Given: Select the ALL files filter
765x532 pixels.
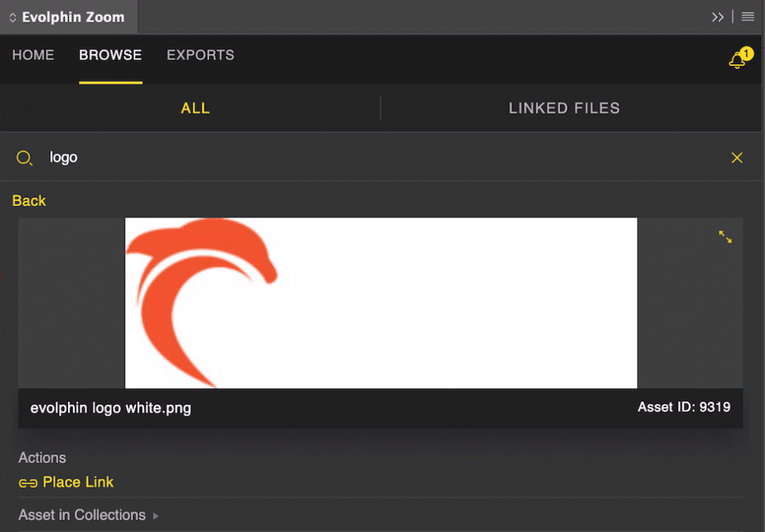Looking at the screenshot, I should tap(195, 108).
